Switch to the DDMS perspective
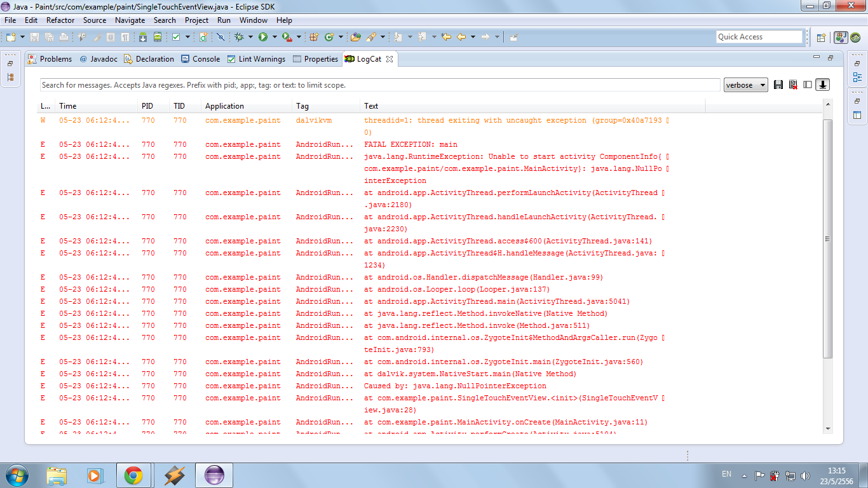868x488 pixels. [x=856, y=37]
